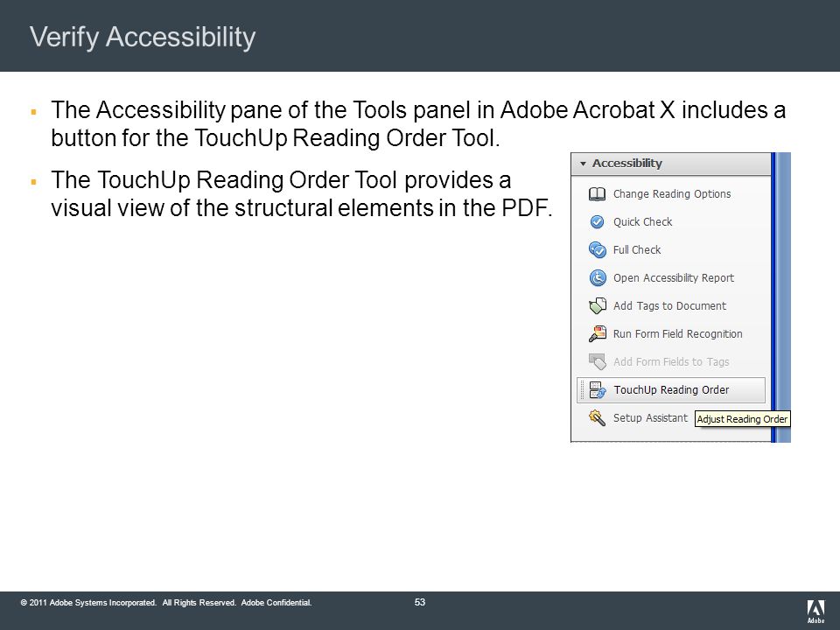Open Change Reading Options
Image resolution: width=840 pixels, height=630 pixels.
(672, 194)
